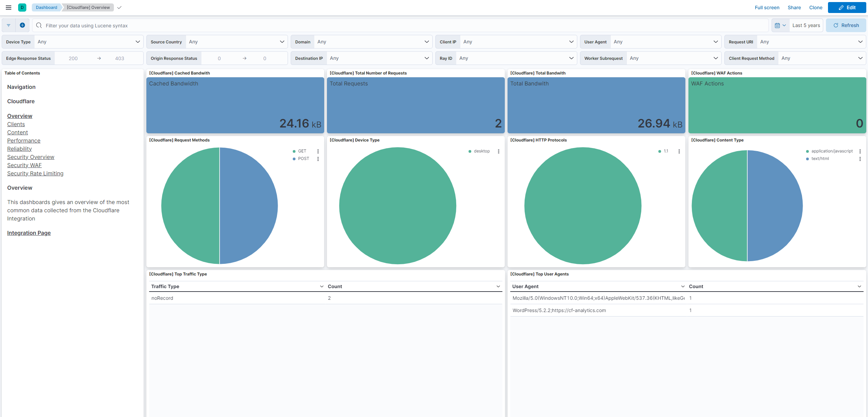Click the Full screen menu option
Image resolution: width=868 pixels, height=417 pixels.
[x=767, y=7]
